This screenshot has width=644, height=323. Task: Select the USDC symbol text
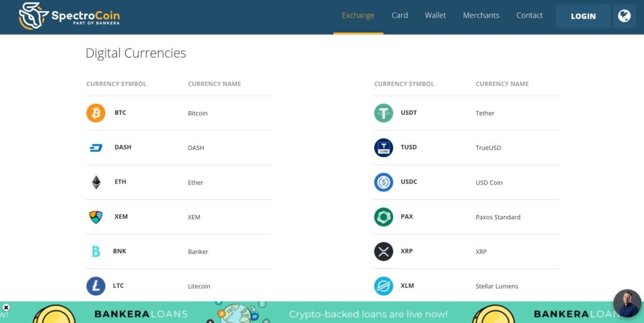tap(409, 182)
